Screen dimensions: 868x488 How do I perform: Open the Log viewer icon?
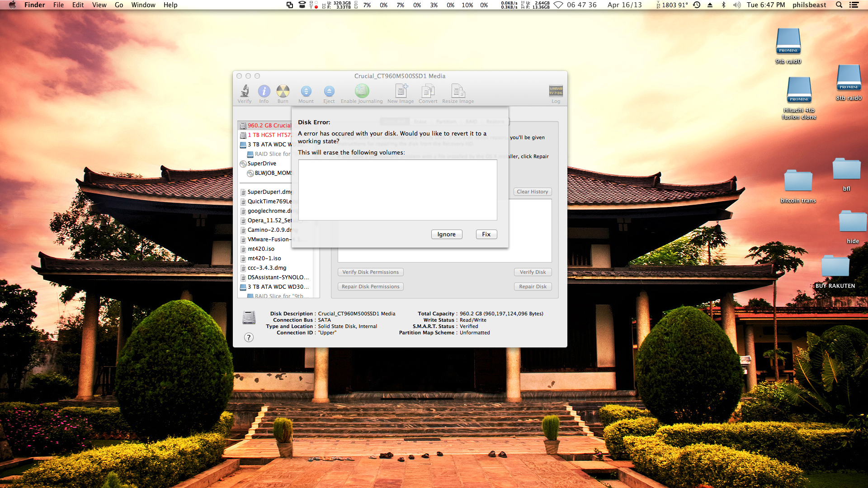point(556,92)
